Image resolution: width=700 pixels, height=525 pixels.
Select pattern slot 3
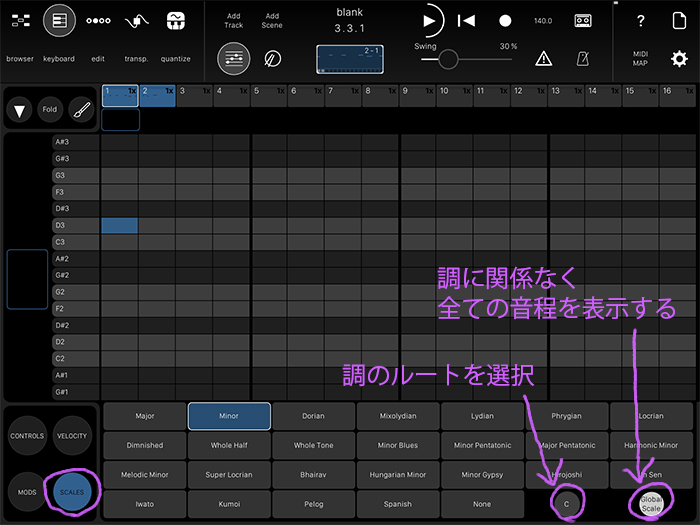(x=195, y=96)
